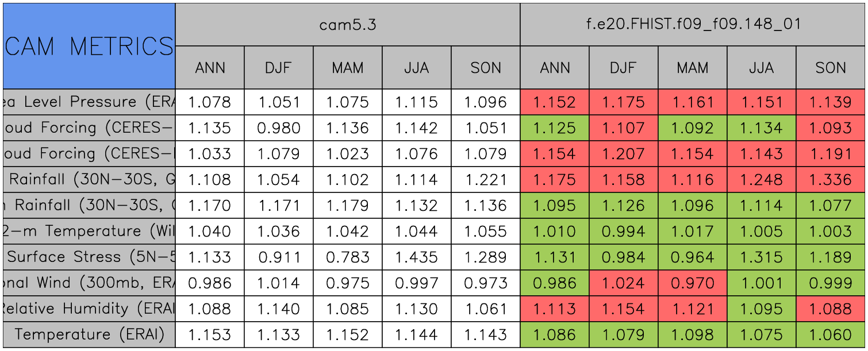Select the Surface Stress row label
Image resolution: width=868 pixels, height=351 pixels.
[x=89, y=257]
